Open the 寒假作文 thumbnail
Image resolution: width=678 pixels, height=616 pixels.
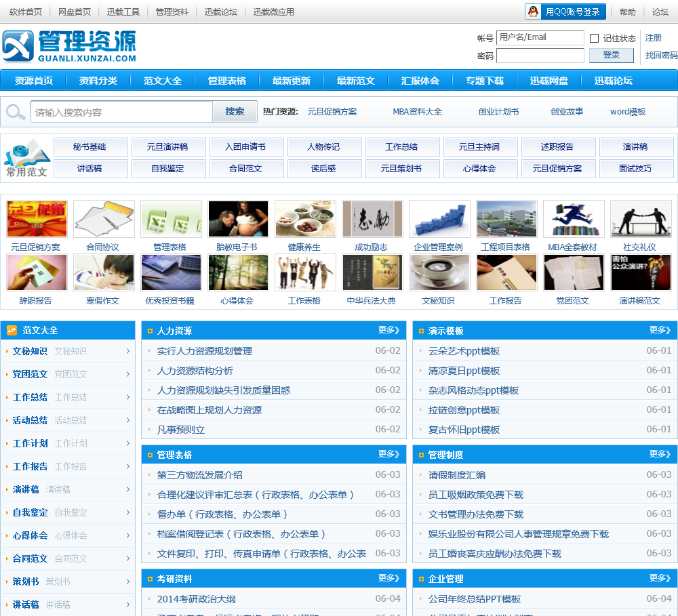click(104, 272)
